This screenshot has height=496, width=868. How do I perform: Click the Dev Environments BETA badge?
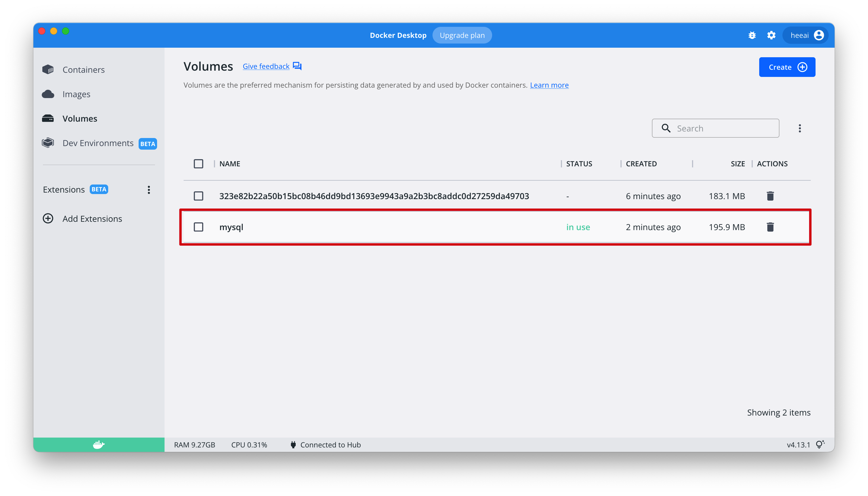click(x=148, y=144)
